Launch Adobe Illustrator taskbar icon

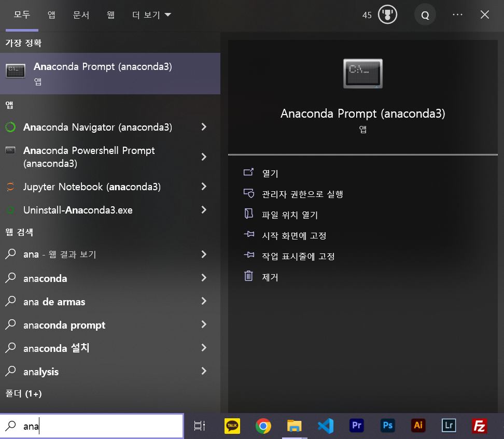418,426
